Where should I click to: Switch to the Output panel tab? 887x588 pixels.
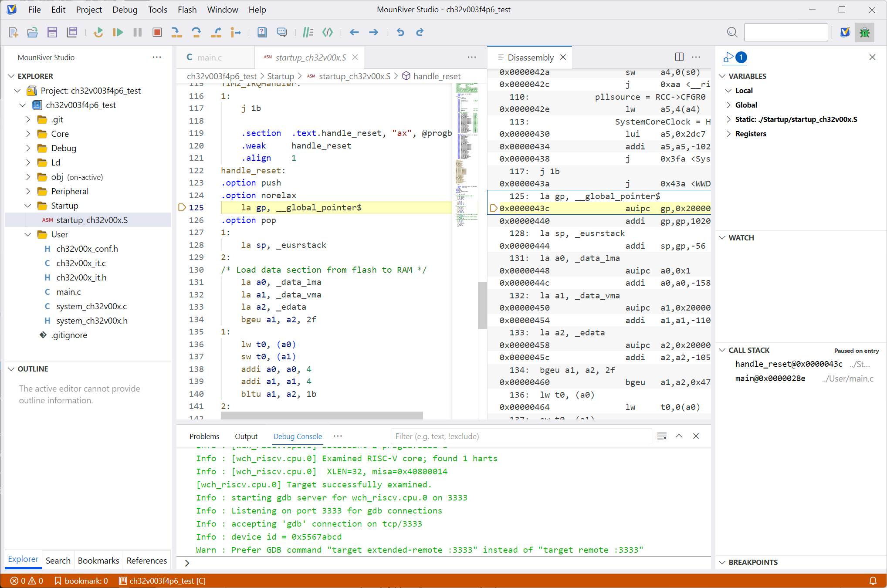tap(246, 436)
